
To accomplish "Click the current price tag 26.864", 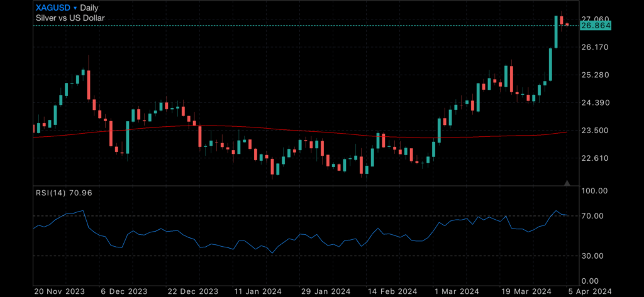I will [x=595, y=26].
